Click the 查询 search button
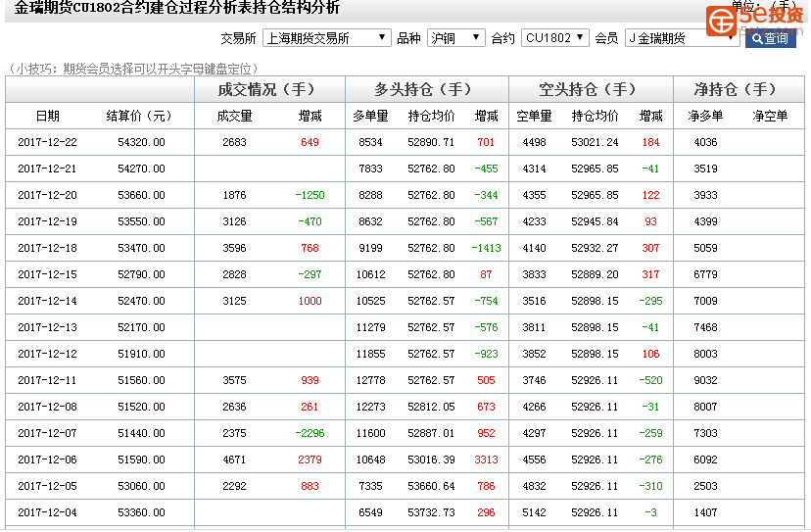The width and height of the screenshot is (811, 532). click(x=770, y=39)
